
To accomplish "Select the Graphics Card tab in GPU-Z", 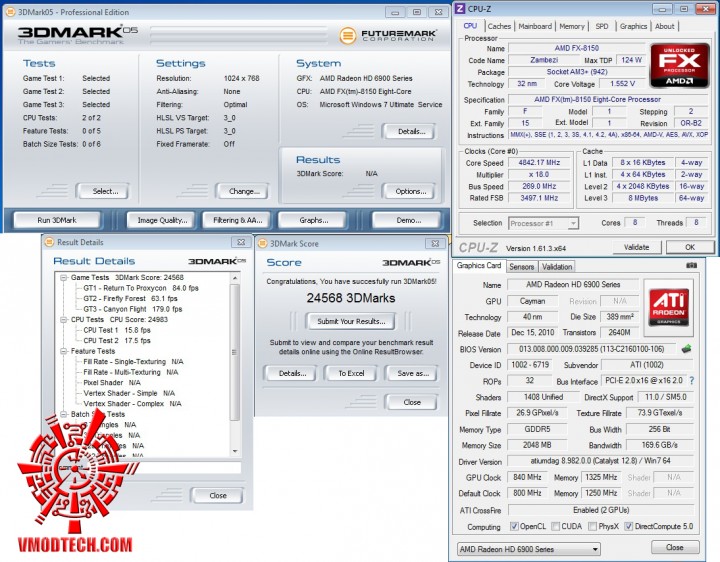I will [x=478, y=265].
